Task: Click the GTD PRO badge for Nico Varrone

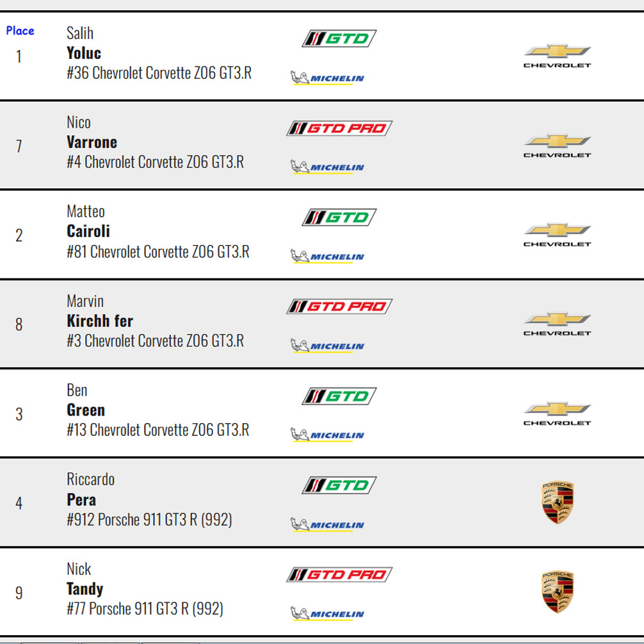Action: coord(339,128)
